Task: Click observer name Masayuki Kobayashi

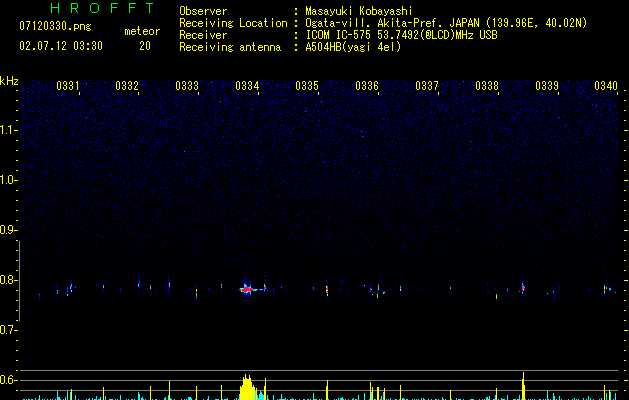Action: pos(359,11)
